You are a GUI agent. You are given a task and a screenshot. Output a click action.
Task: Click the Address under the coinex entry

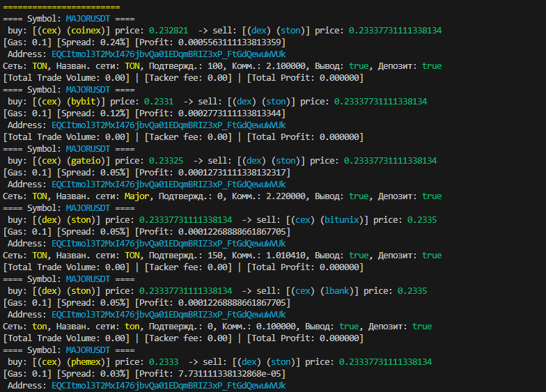coord(169,54)
